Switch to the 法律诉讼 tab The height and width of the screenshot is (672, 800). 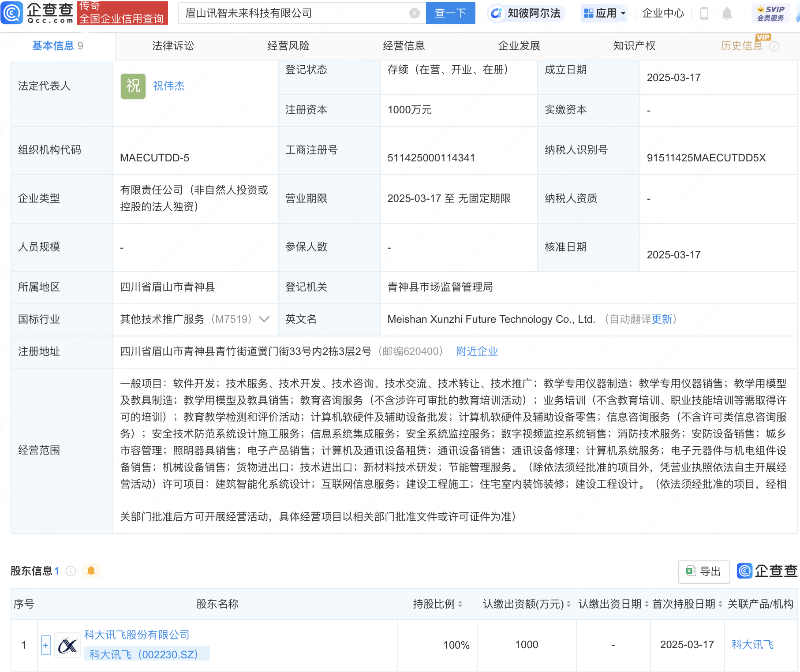pos(173,45)
